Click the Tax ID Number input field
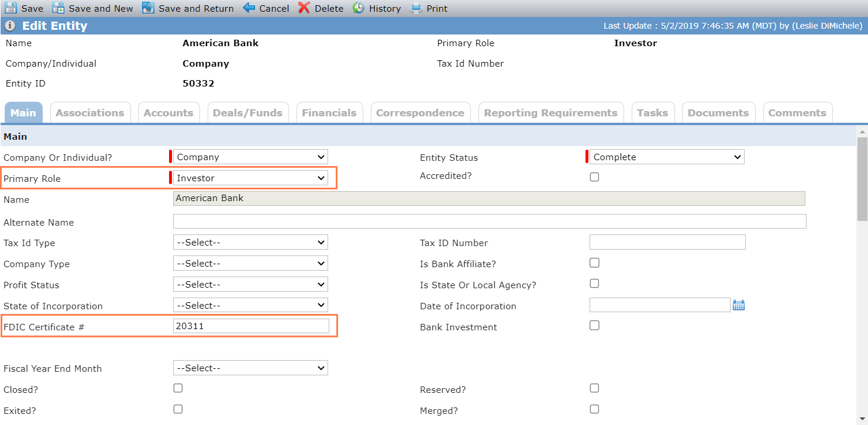This screenshot has width=868, height=425. (x=667, y=242)
